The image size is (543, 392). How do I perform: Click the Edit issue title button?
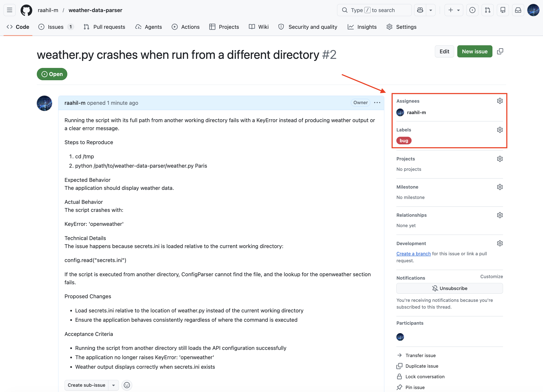pyautogui.click(x=444, y=51)
